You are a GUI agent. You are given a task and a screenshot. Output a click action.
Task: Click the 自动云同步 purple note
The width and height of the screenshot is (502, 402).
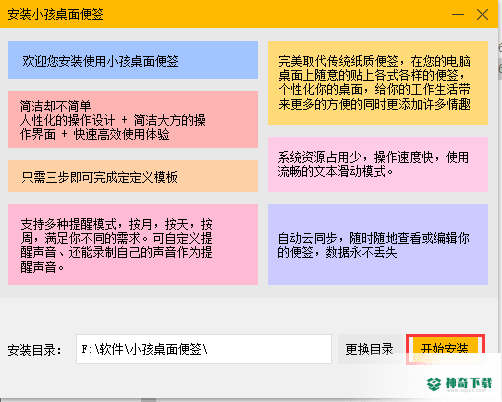point(378,244)
